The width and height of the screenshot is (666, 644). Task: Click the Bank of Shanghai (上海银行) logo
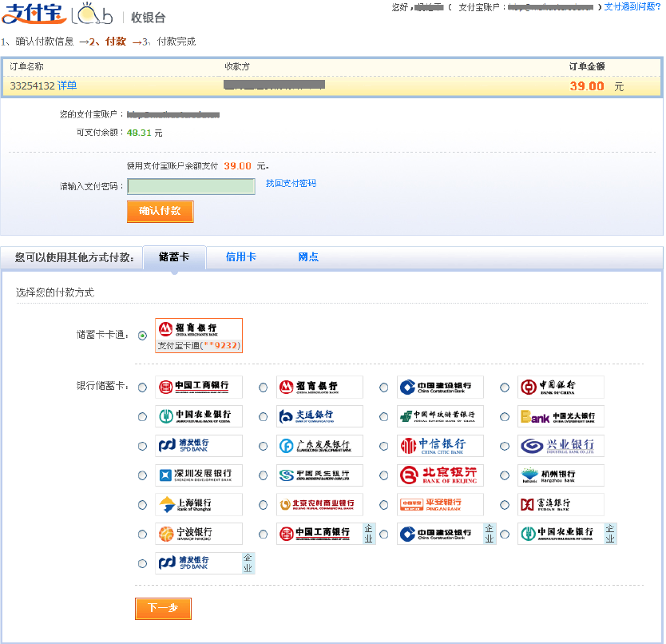[x=198, y=505]
